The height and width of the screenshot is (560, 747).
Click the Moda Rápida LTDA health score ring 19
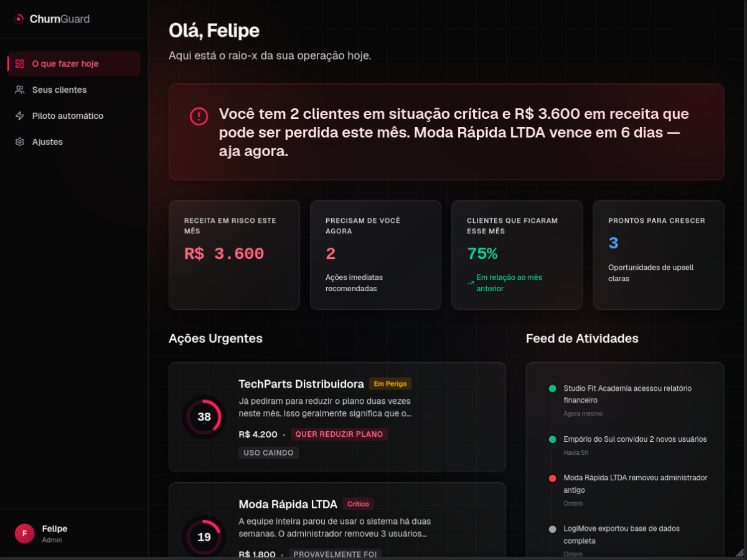click(204, 537)
